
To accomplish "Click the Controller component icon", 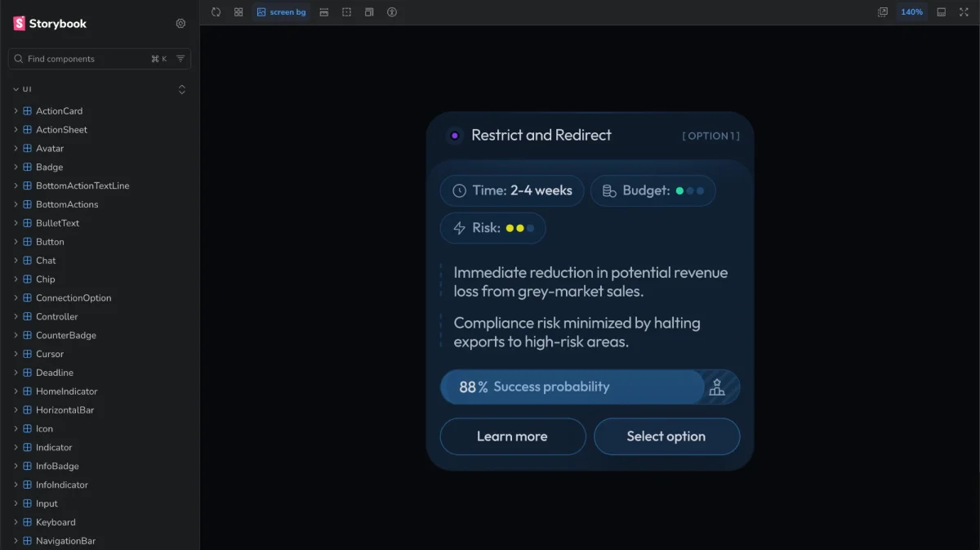I will tap(28, 317).
